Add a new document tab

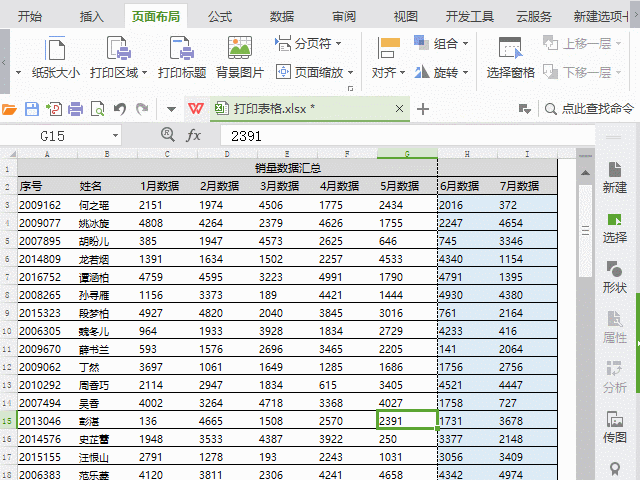423,109
